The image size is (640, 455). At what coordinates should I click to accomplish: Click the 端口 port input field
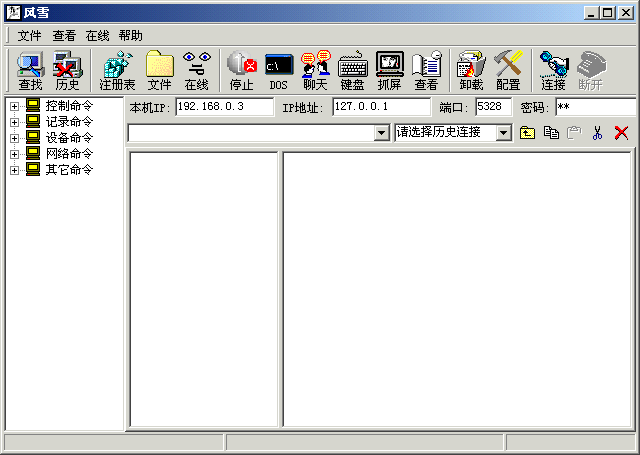coord(493,107)
